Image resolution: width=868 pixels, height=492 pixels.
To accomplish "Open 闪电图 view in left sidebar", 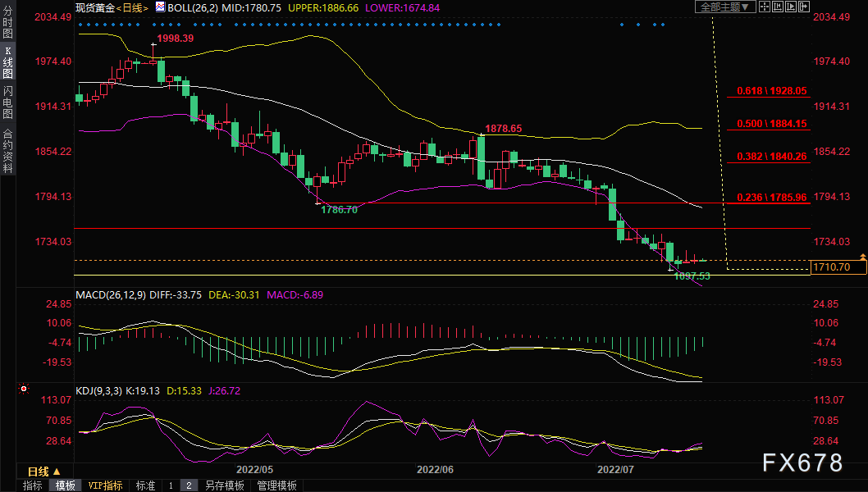I will (7, 102).
